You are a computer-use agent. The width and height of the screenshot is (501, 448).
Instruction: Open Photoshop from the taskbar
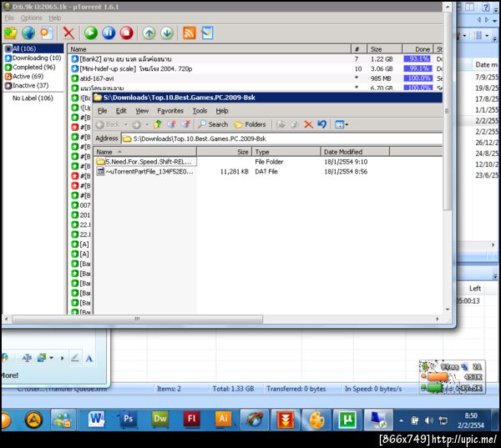[x=128, y=419]
